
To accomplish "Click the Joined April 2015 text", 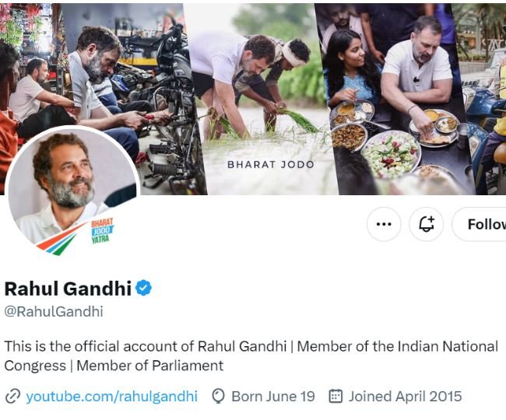I will [405, 397].
